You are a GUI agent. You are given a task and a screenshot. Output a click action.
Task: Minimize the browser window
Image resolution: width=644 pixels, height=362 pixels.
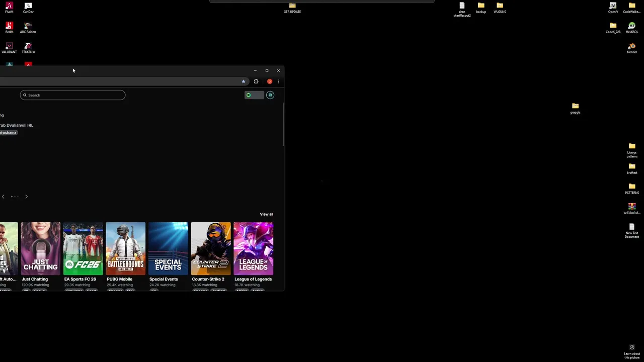point(255,71)
